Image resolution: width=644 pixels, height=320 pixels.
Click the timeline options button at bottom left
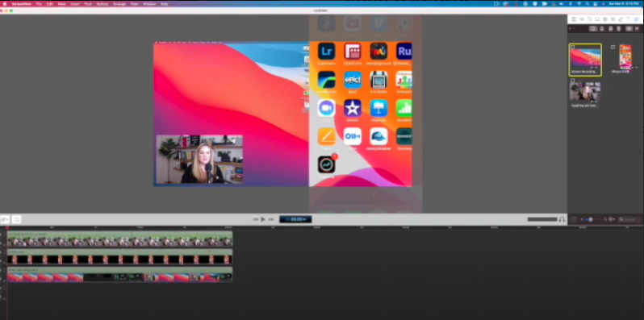pos(5,219)
